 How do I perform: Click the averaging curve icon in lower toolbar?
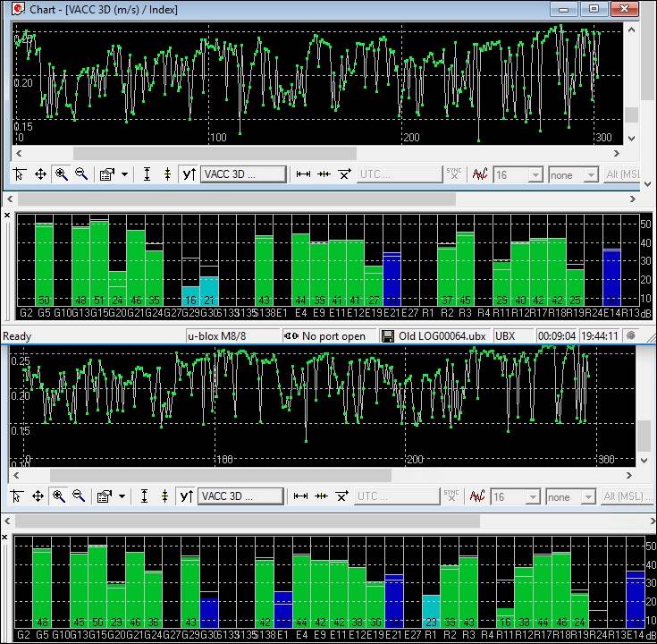point(477,496)
